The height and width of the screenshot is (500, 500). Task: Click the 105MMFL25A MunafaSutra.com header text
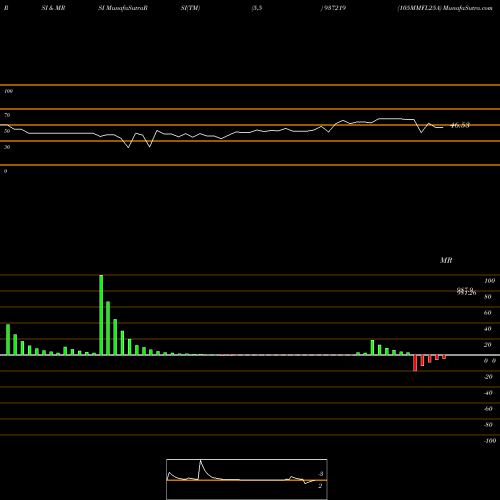(x=445, y=8)
